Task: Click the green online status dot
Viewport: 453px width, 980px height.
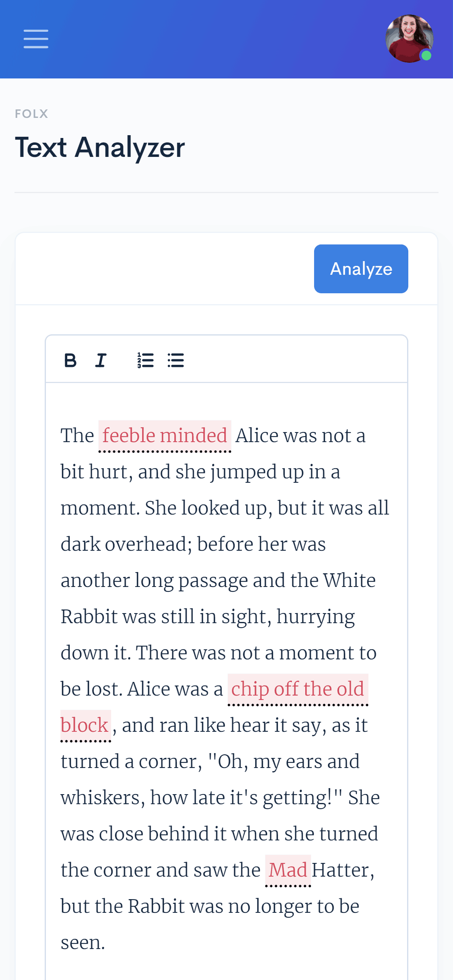Action: coord(426,56)
